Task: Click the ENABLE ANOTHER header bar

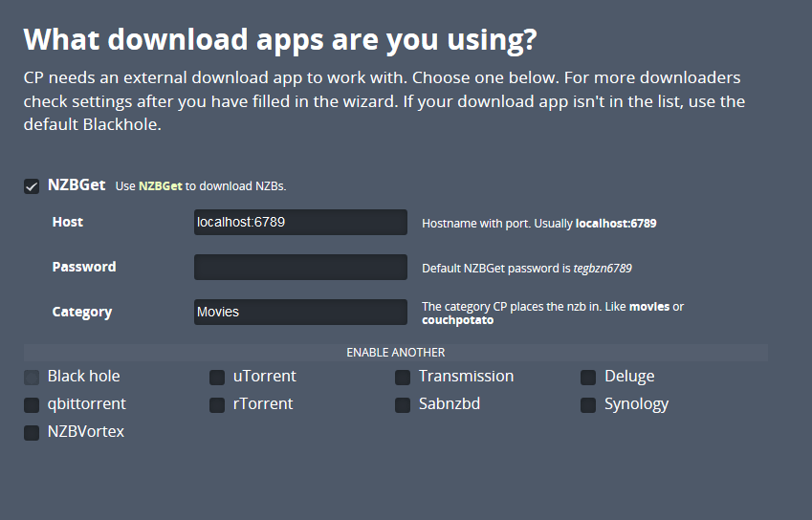Action: [x=395, y=353]
